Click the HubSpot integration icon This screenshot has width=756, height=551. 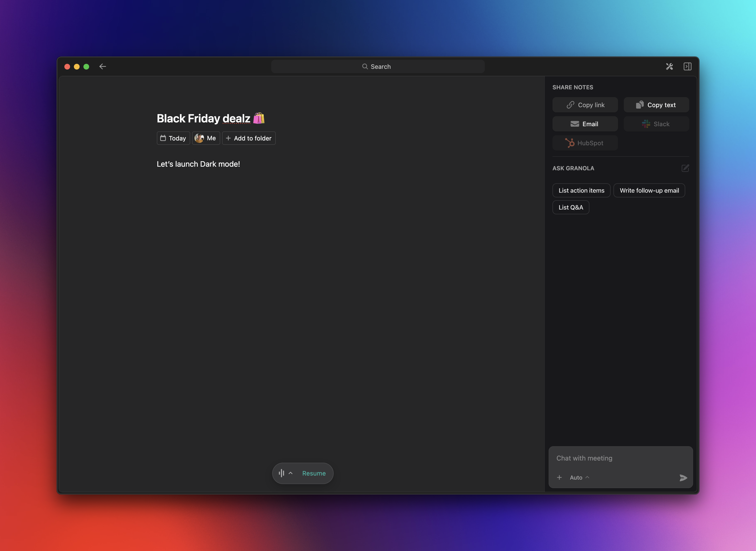point(570,143)
